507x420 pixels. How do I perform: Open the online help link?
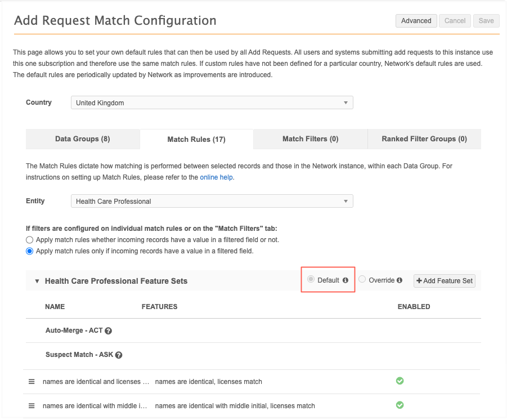pos(216,177)
